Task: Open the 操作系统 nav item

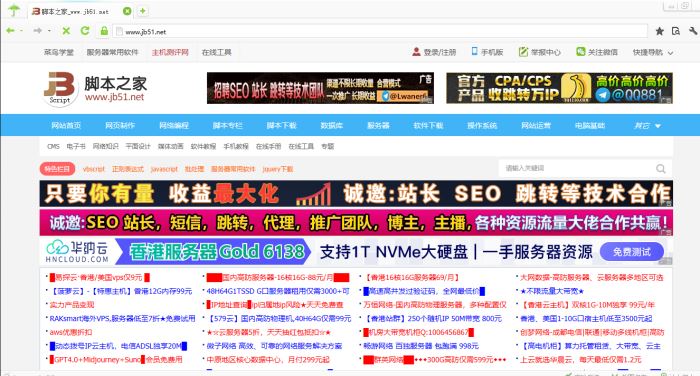Action: tap(482, 125)
